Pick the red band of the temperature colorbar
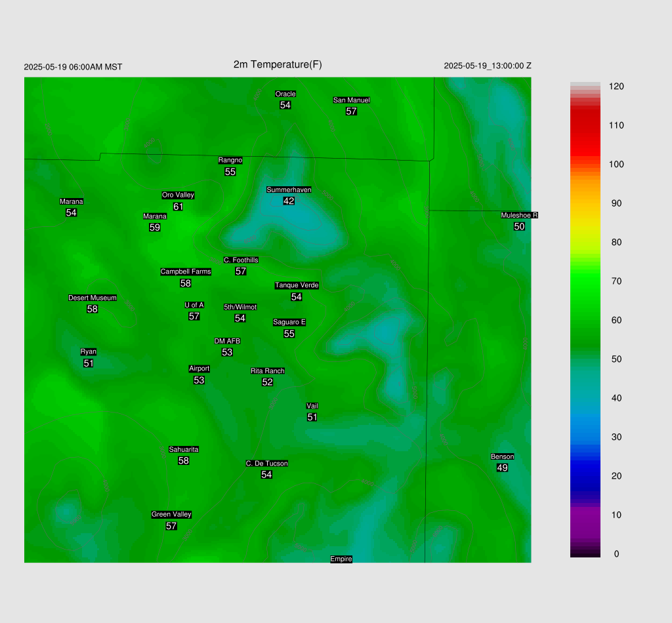The height and width of the screenshot is (623, 672). (x=585, y=132)
